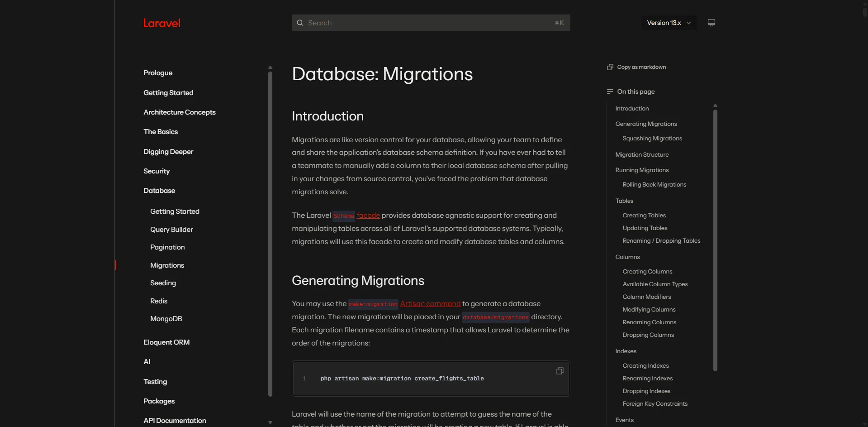Screen dimensions: 868x427
Task: Jump to Renaming / Dropping Tables section
Action: click(x=661, y=241)
